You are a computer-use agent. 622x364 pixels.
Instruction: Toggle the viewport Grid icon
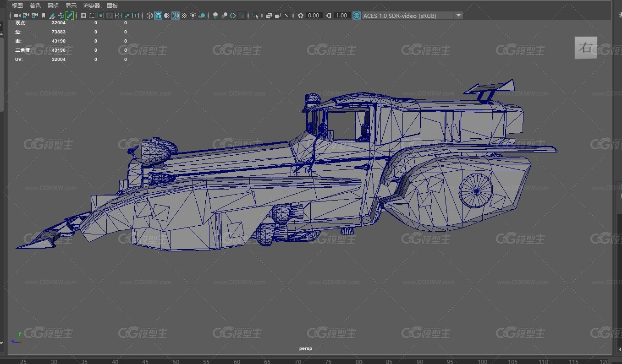click(83, 16)
